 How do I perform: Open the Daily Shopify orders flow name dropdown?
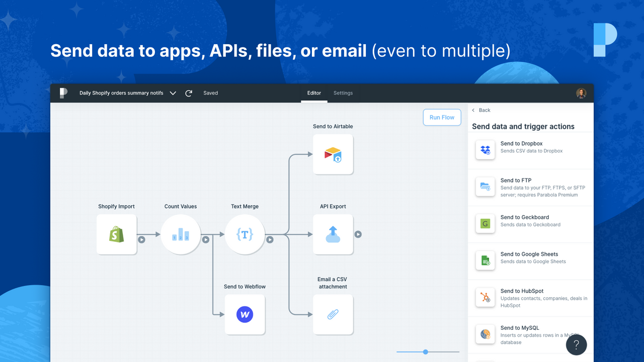pos(173,93)
